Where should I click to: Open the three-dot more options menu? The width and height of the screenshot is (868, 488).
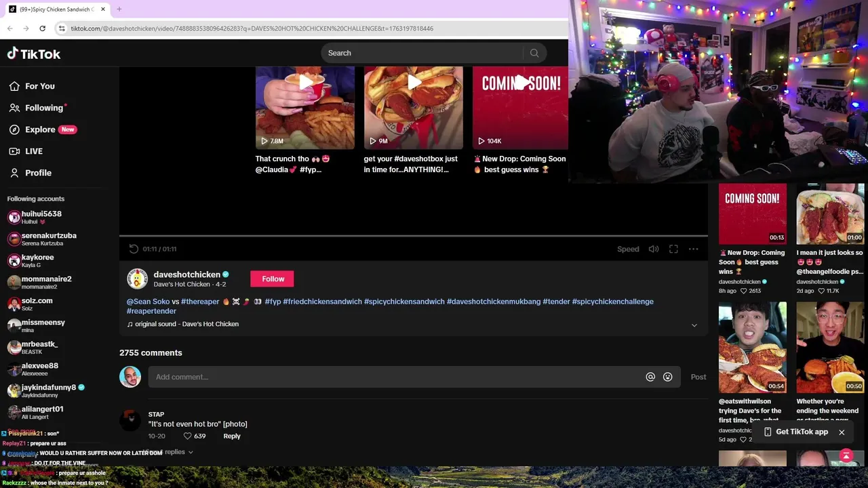point(693,249)
